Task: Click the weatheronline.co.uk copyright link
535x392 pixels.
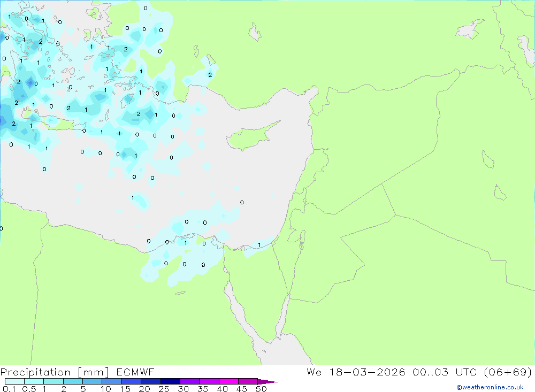Action: tap(490, 387)
